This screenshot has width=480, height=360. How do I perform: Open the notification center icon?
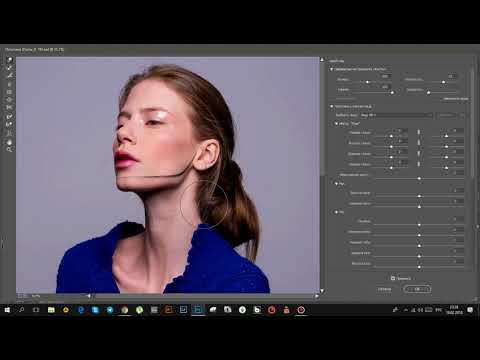[470, 310]
